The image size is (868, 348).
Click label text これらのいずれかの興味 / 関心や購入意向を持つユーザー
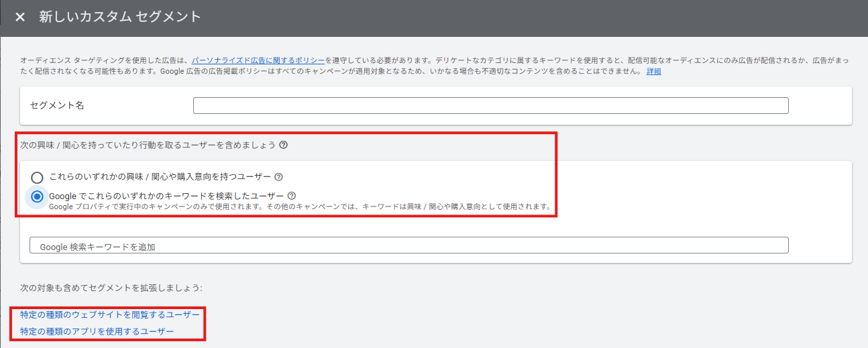click(160, 177)
